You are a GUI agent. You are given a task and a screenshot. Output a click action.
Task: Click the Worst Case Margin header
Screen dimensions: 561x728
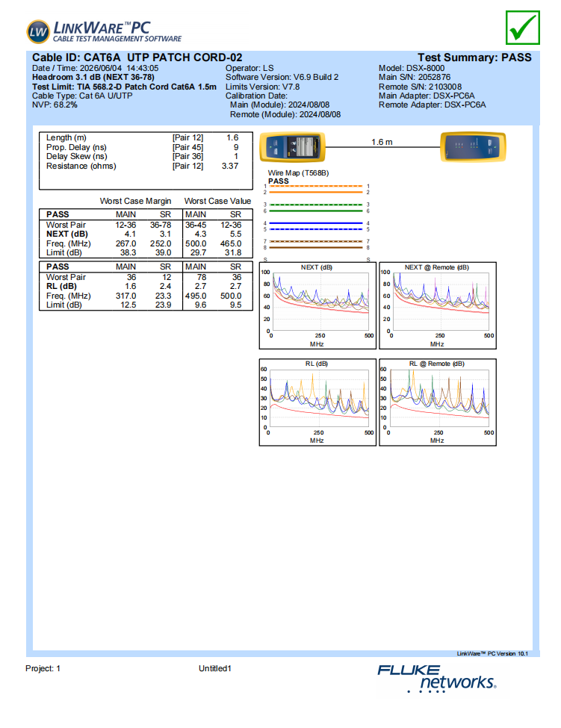coord(136,201)
